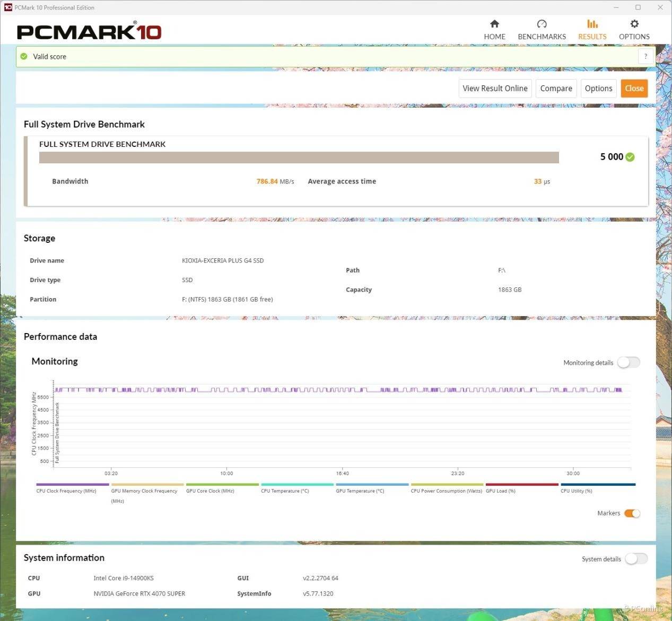The width and height of the screenshot is (672, 621).
Task: Open the Options gear icon
Action: point(634,24)
